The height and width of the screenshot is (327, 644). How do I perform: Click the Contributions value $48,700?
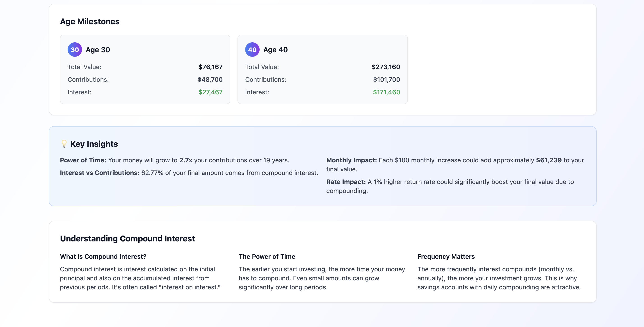click(x=210, y=79)
